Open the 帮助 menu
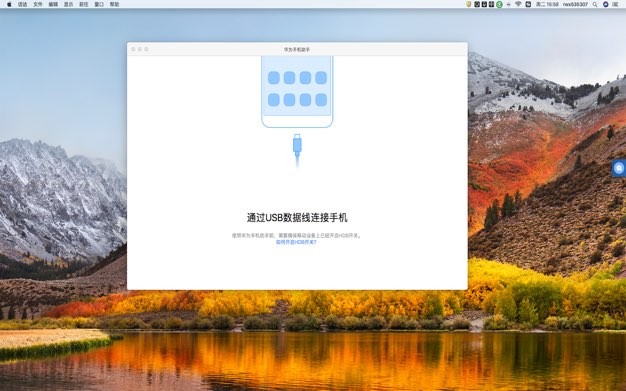Image resolution: width=626 pixels, height=391 pixels. (115, 4)
